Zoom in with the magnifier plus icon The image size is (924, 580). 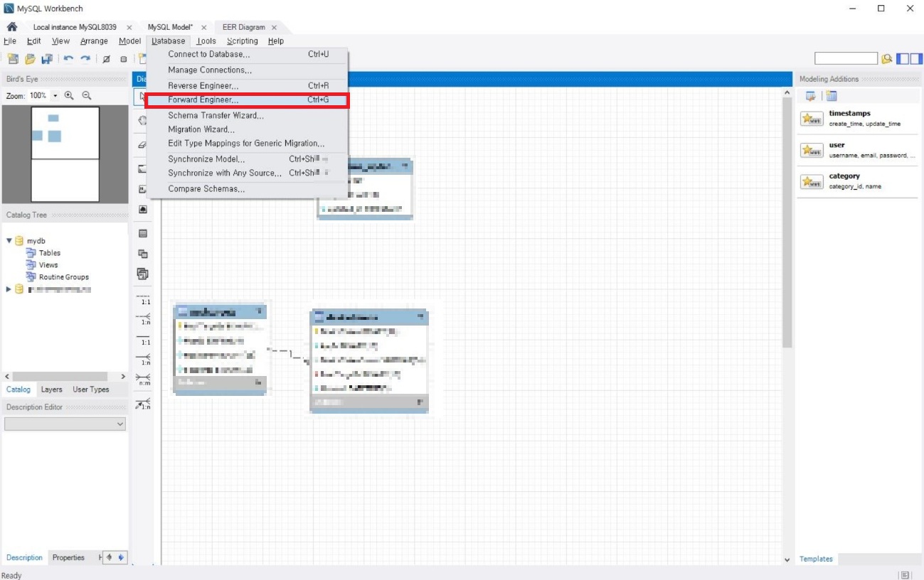[x=69, y=95]
